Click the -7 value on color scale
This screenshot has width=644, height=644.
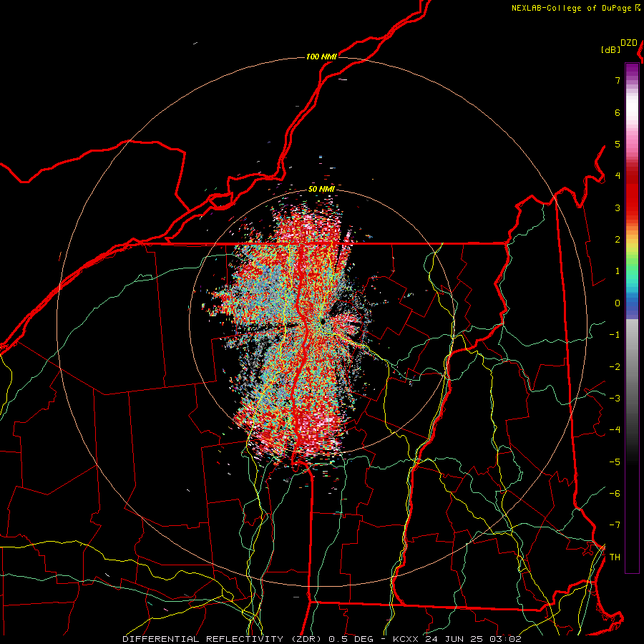click(x=615, y=525)
